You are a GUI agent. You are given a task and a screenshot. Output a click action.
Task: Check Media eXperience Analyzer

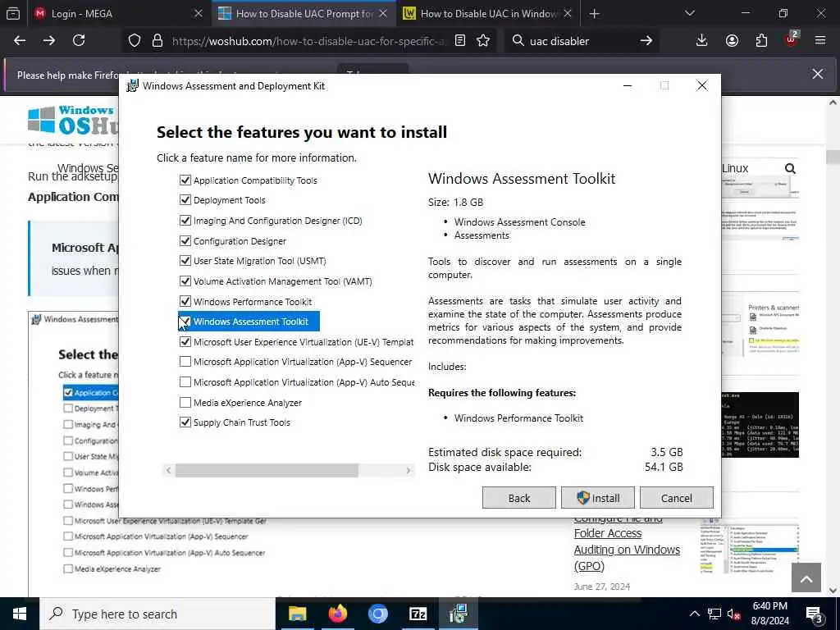(185, 402)
